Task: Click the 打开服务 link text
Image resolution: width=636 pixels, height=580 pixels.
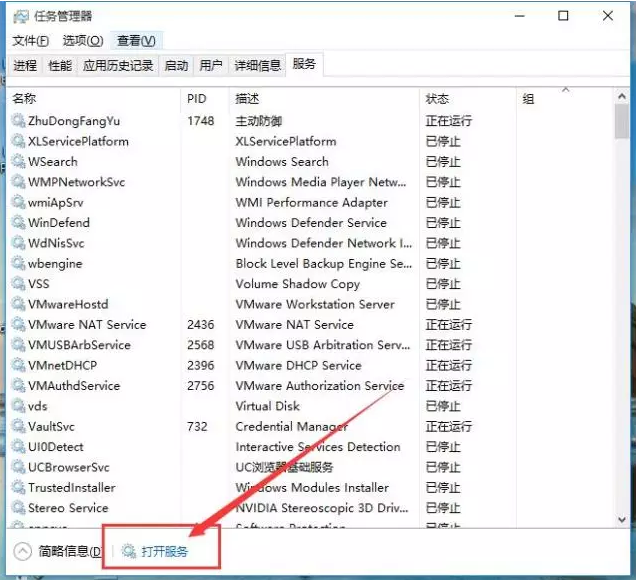Action: 165,552
